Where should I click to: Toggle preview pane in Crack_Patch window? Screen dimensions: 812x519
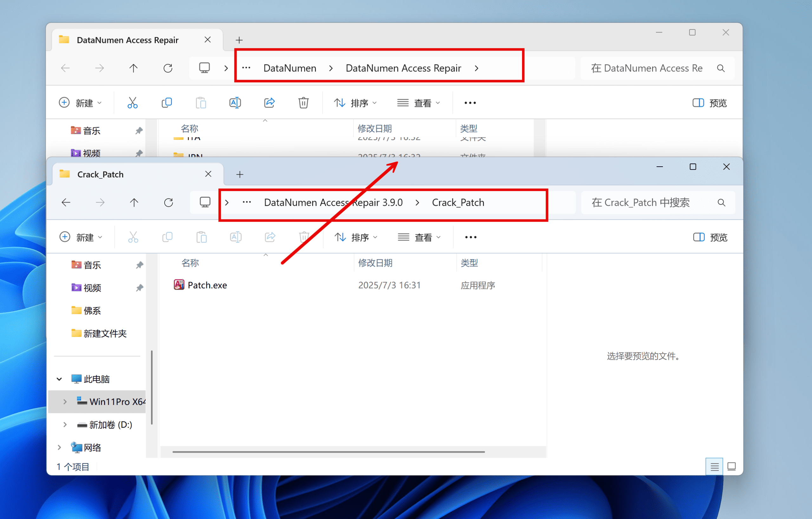tap(710, 237)
